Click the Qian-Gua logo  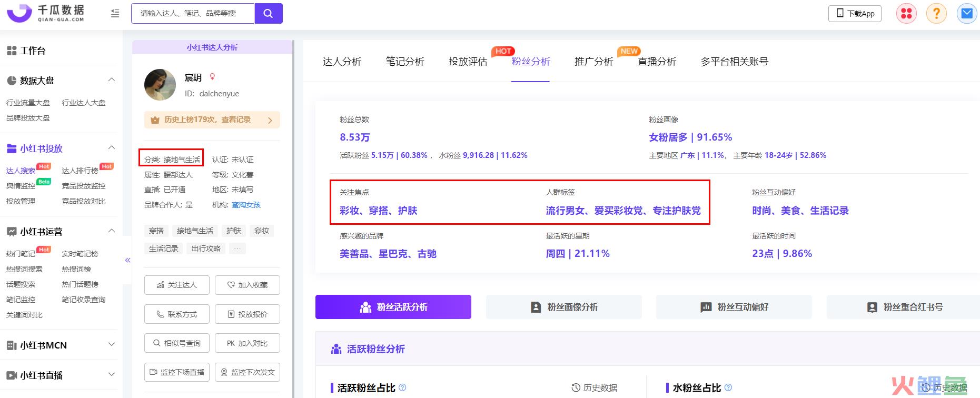(x=46, y=13)
